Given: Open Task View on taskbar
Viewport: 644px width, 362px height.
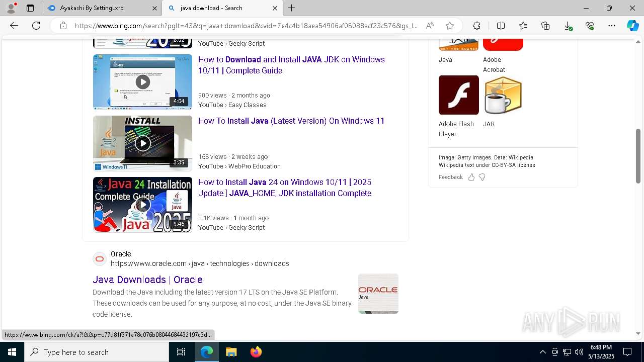Looking at the screenshot, I should click(181, 352).
